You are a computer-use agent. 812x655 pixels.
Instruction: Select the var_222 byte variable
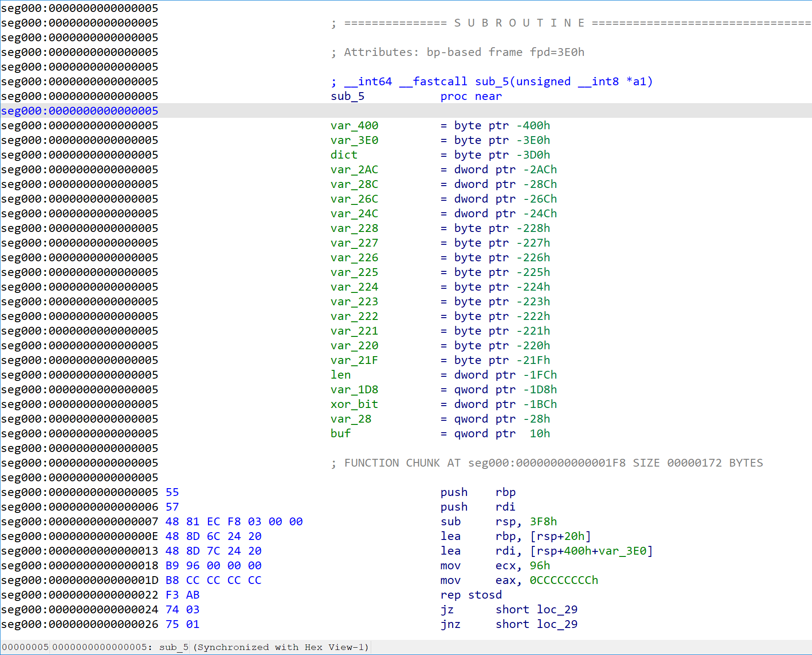354,316
